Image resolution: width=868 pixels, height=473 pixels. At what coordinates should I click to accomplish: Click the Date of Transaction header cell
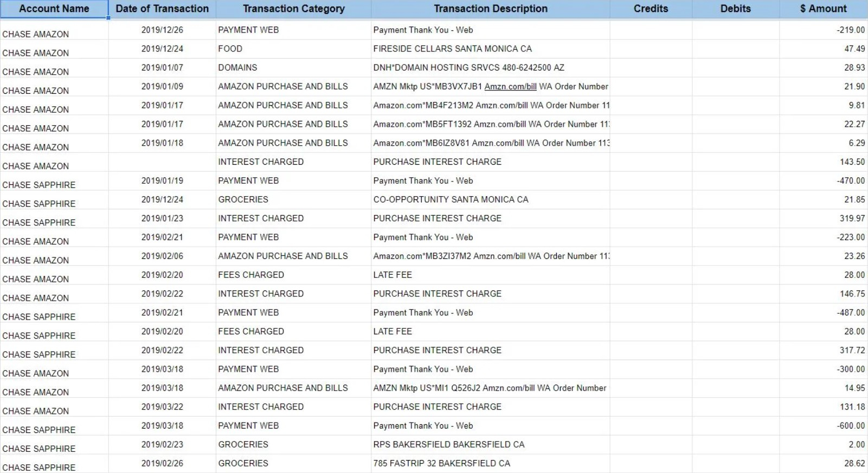tap(162, 9)
